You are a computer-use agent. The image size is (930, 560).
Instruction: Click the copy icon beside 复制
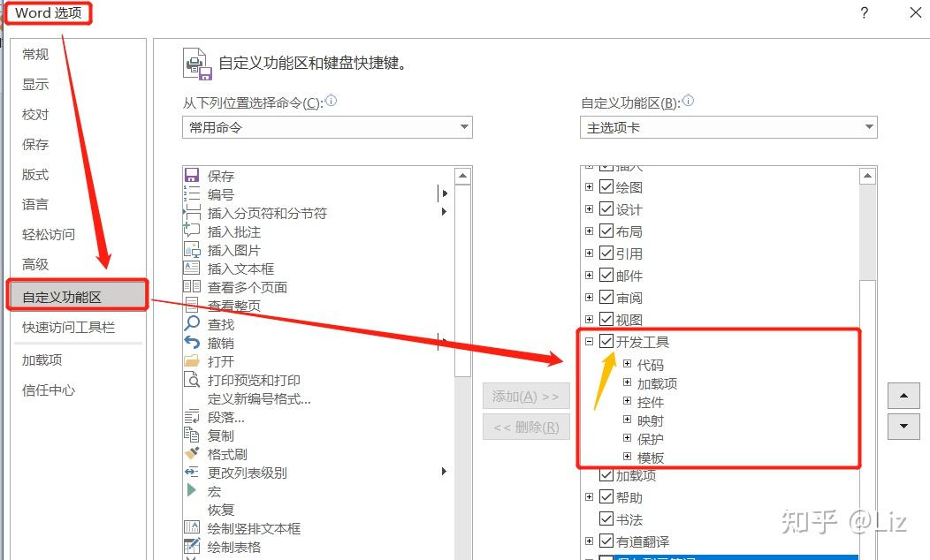coord(192,435)
